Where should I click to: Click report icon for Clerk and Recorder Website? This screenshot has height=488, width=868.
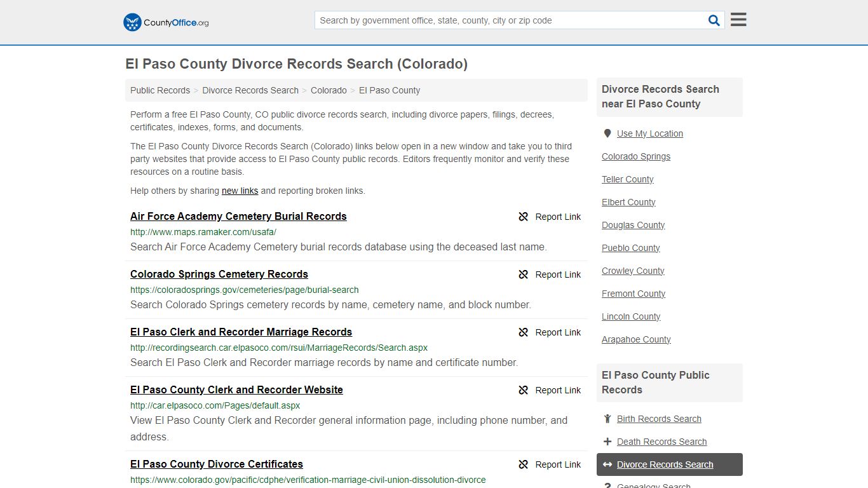[x=523, y=390]
